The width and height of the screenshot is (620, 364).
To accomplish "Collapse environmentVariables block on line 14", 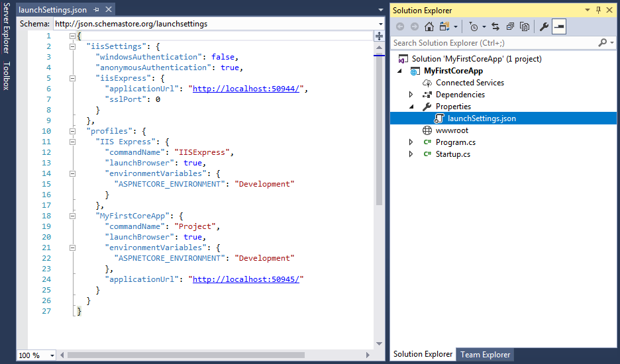I will click(72, 173).
